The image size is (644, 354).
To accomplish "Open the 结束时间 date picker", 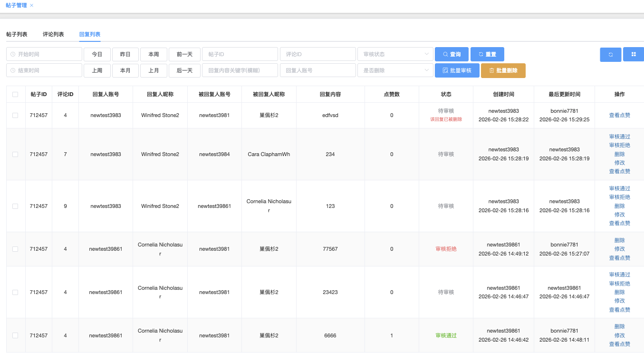I will (44, 70).
